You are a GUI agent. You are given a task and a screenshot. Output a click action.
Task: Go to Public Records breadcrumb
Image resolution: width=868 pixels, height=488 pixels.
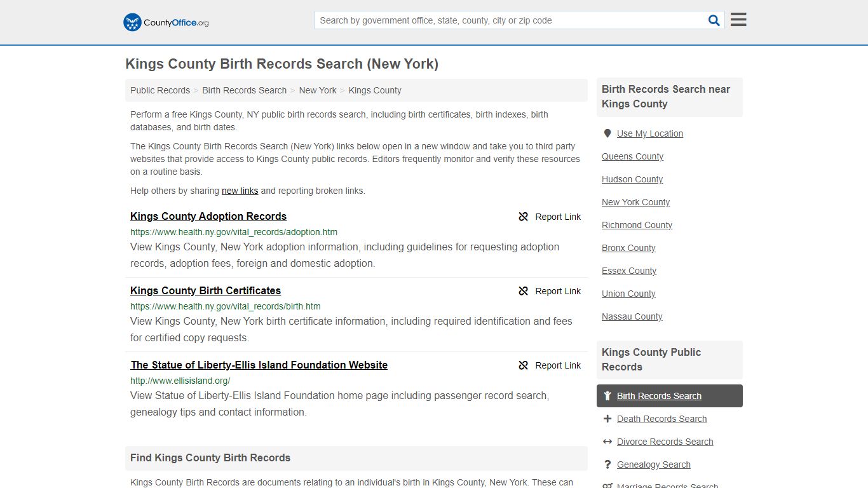tap(160, 90)
